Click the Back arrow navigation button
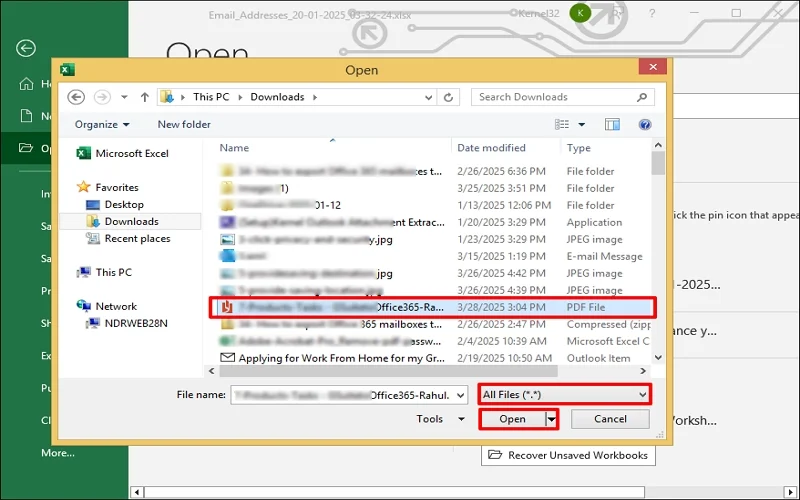The image size is (800, 500). [x=75, y=97]
